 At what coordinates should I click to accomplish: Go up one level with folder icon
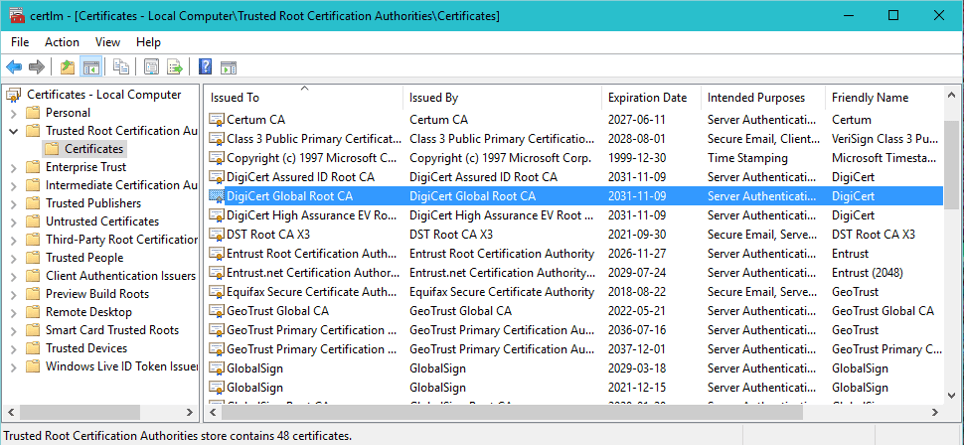68,67
